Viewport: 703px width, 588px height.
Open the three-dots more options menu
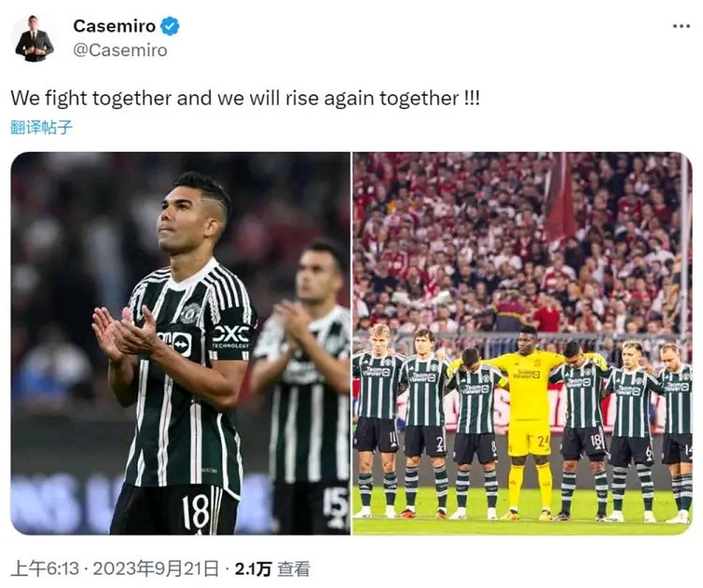point(681,26)
